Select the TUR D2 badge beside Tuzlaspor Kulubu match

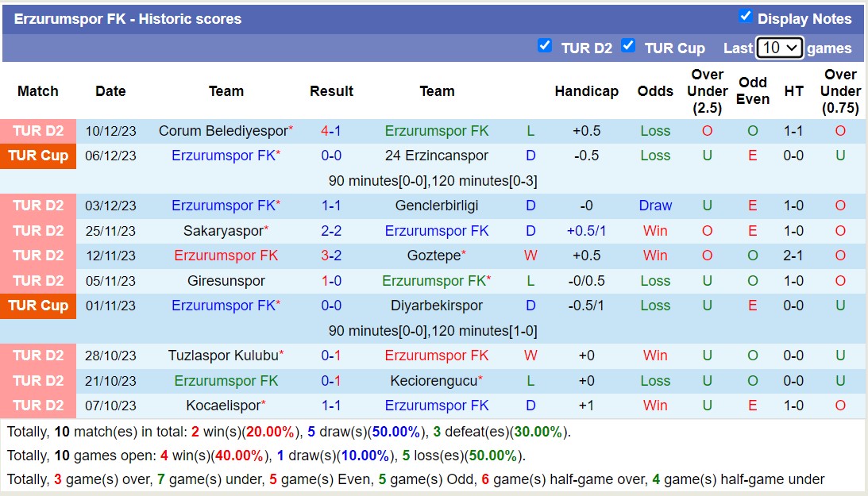pyautogui.click(x=38, y=356)
